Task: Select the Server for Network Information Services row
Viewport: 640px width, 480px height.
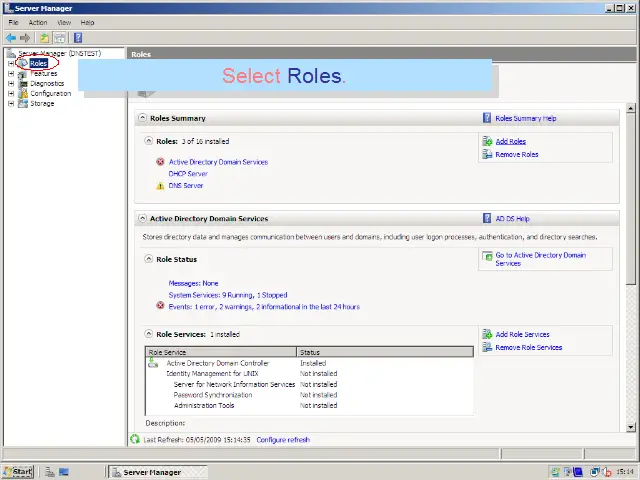Action: click(309, 384)
